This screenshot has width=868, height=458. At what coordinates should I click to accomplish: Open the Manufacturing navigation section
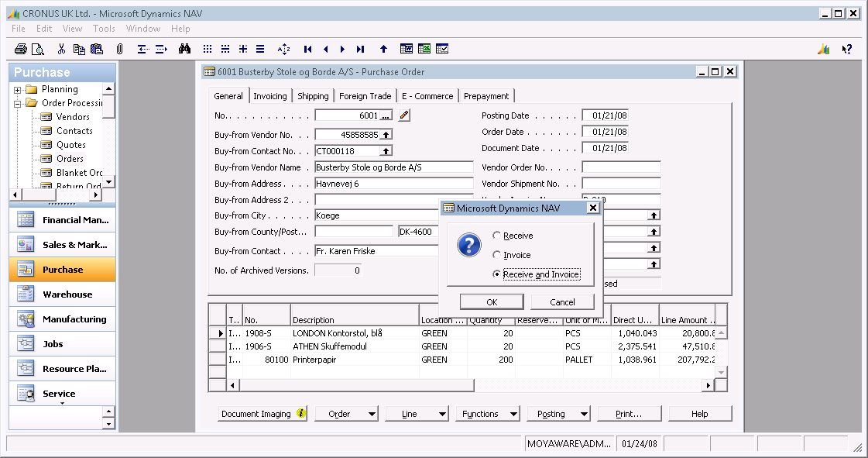point(63,319)
